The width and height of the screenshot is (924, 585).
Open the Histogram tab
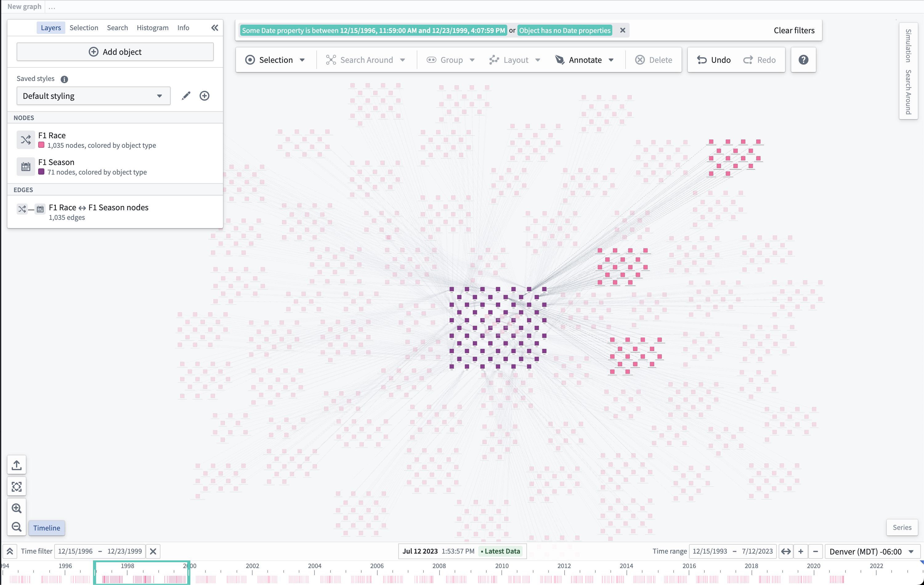152,28
